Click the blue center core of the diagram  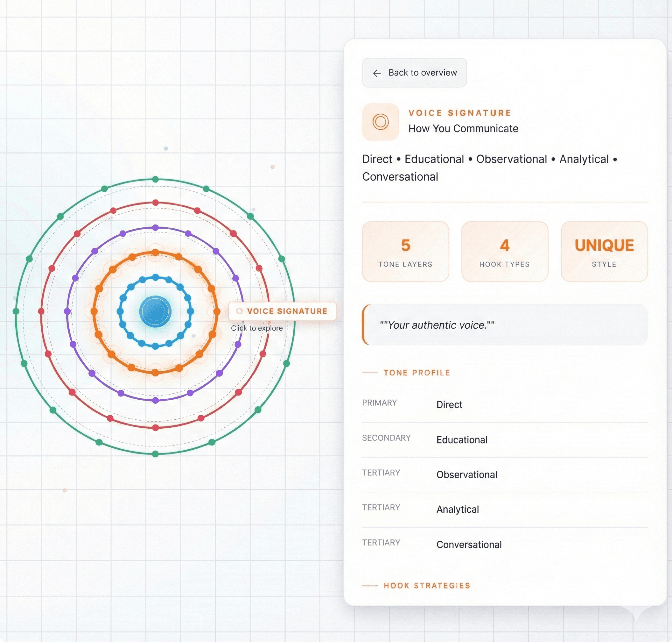click(155, 311)
